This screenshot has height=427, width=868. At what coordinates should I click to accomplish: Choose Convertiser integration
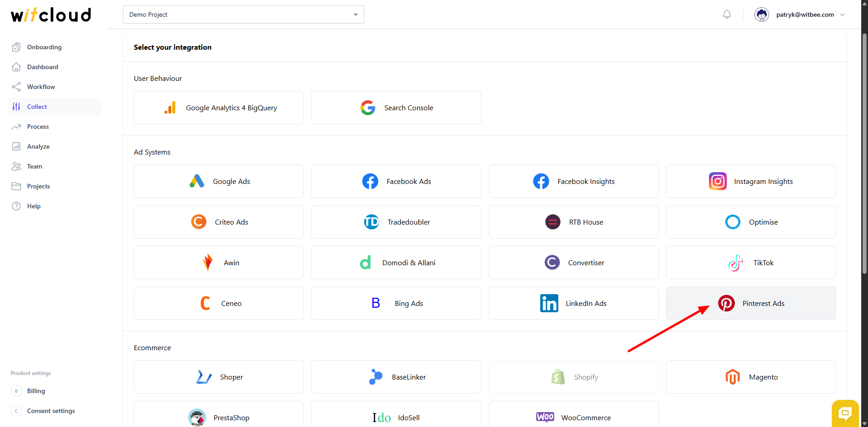(x=574, y=263)
